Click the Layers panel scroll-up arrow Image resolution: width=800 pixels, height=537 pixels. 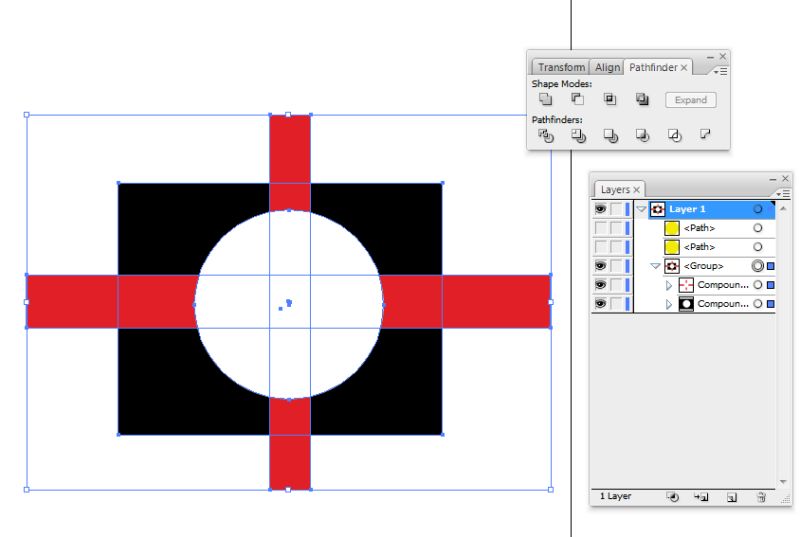pos(783,209)
